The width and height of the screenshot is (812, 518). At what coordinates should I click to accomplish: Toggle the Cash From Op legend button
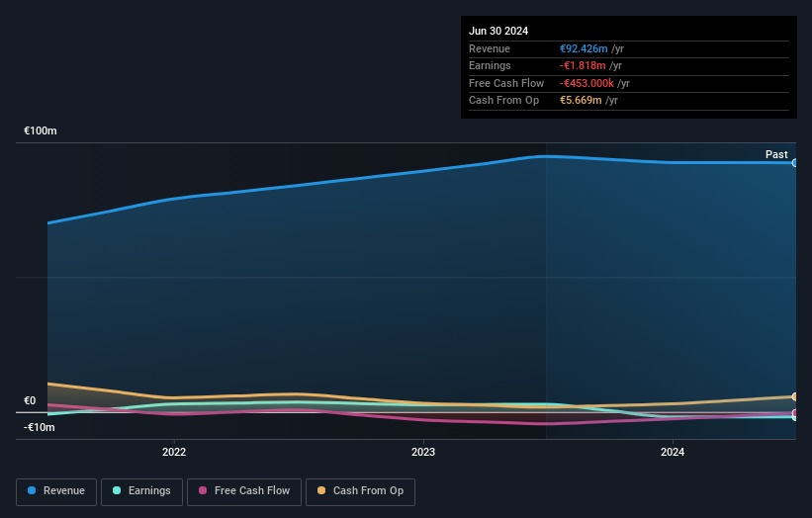360,491
